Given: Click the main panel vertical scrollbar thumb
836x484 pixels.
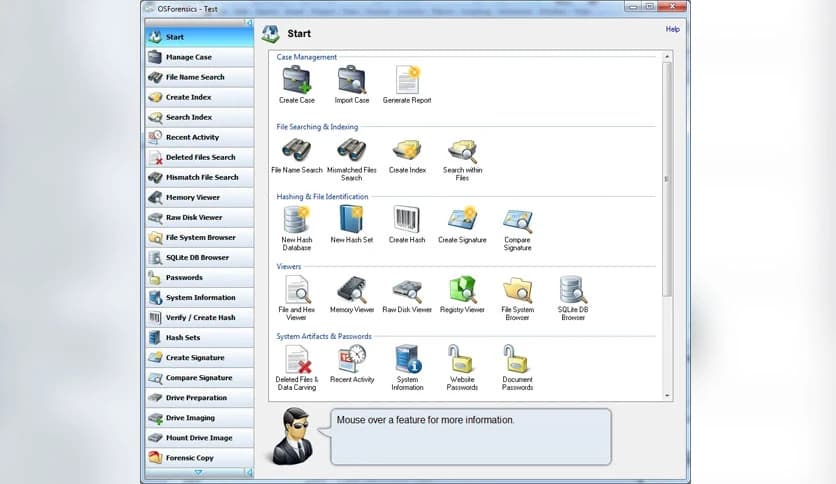Looking at the screenshot, I should (x=667, y=179).
